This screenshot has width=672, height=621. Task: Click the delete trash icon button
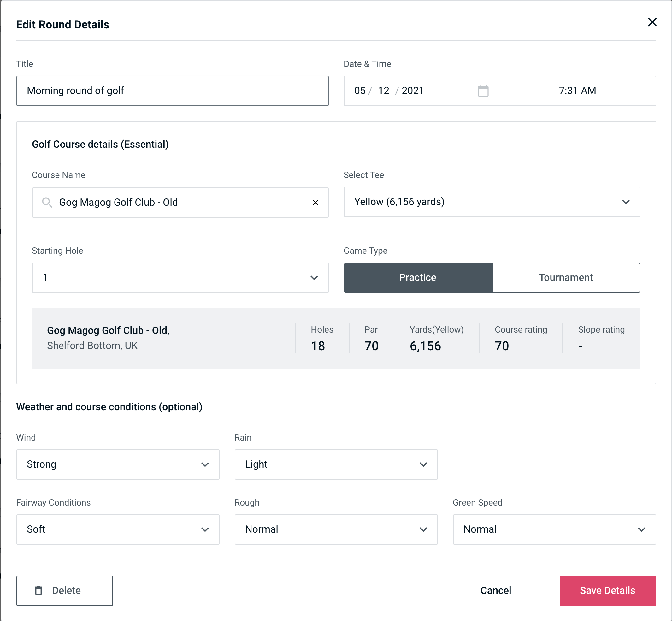tap(40, 591)
